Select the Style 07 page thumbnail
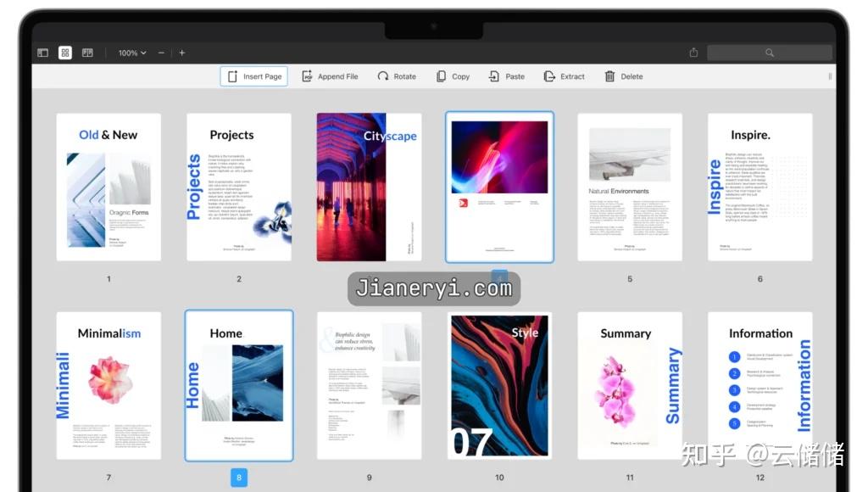 pos(499,386)
